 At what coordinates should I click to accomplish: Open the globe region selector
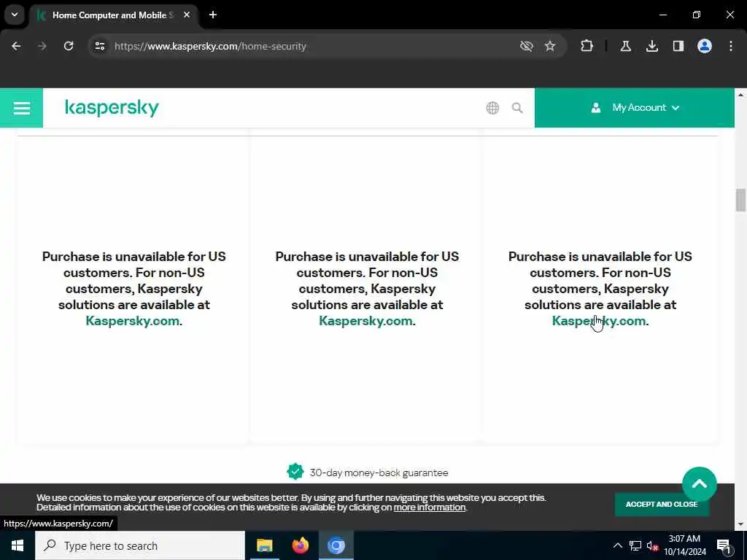point(492,108)
